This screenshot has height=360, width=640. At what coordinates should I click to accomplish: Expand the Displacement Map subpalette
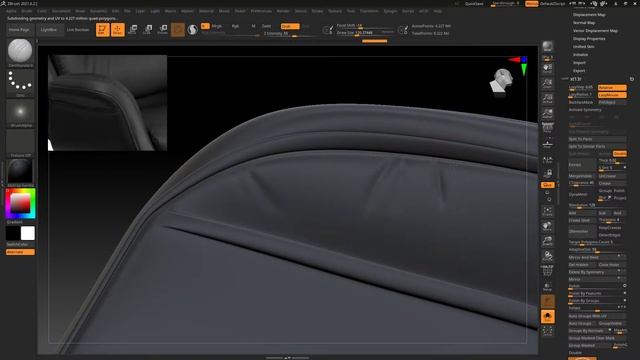(589, 15)
